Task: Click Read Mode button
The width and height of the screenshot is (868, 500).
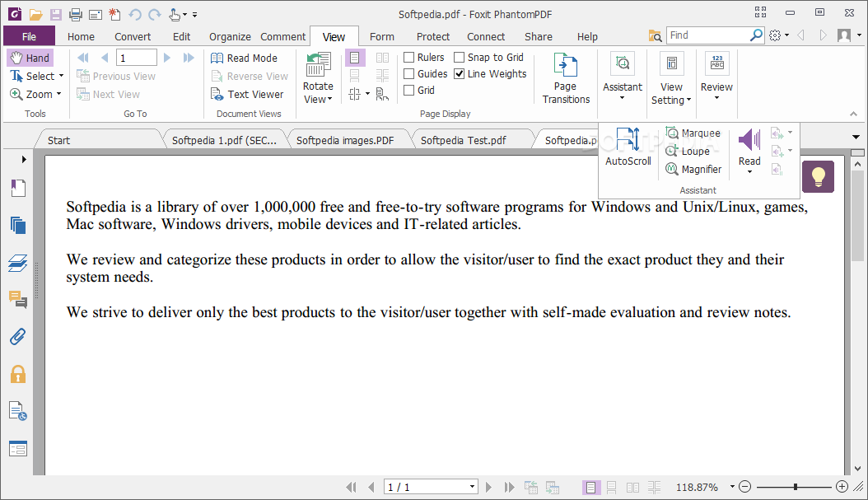Action: point(244,58)
